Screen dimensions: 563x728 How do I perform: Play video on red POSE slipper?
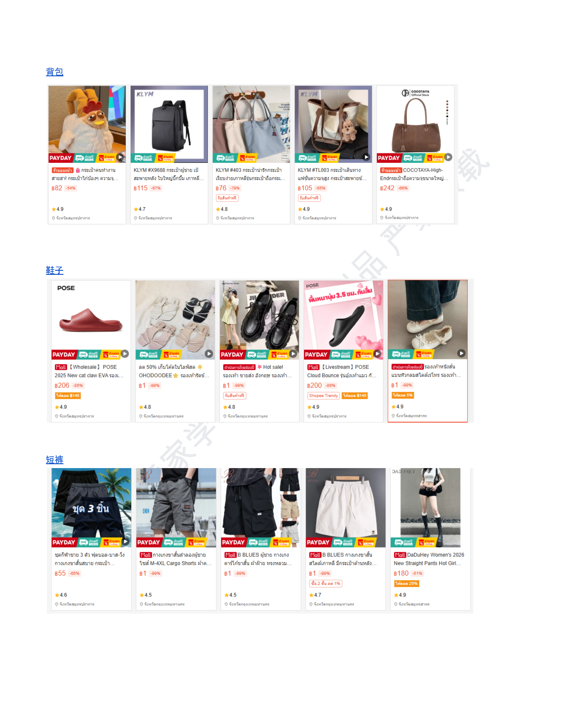(125, 354)
